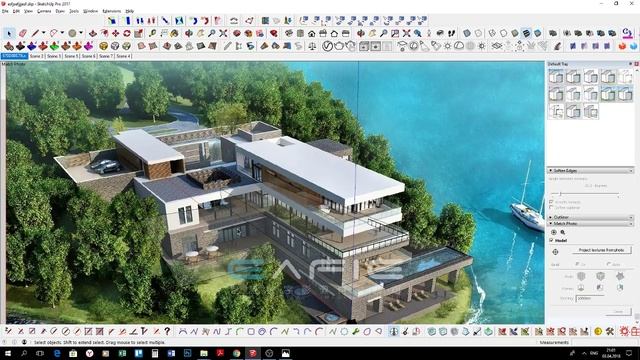Click the grid Spacing input field
The height and width of the screenshot is (360, 640).
pyautogui.click(x=590, y=298)
